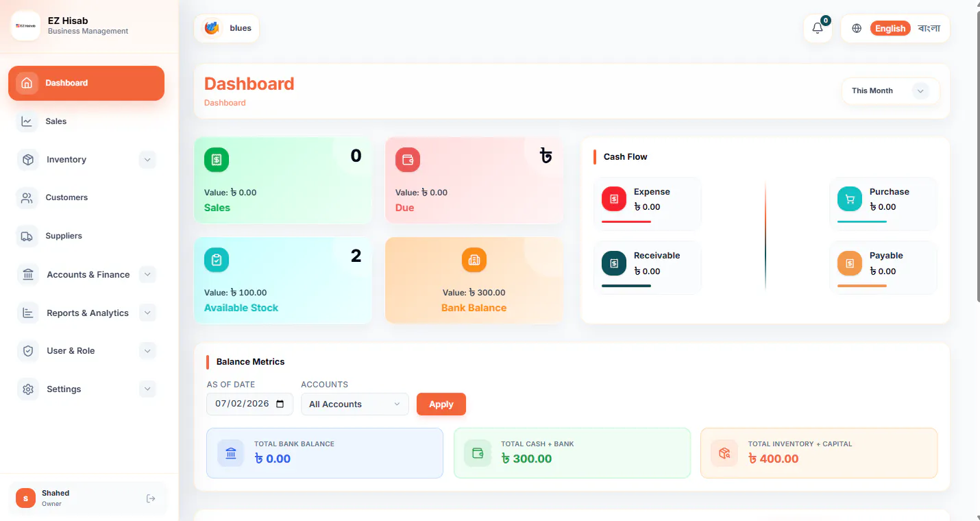
Task: Click the Available Stock card label
Action: [x=241, y=308]
